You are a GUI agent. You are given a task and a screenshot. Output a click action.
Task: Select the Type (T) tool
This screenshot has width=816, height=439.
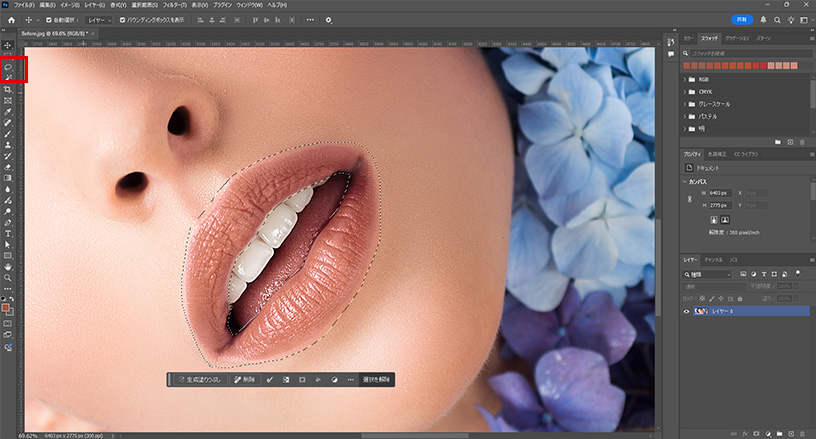tap(8, 233)
